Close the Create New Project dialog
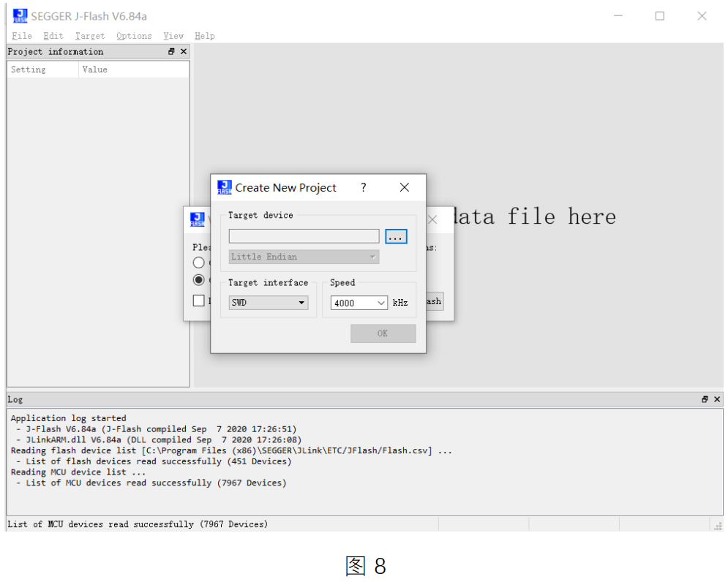 pyautogui.click(x=405, y=187)
